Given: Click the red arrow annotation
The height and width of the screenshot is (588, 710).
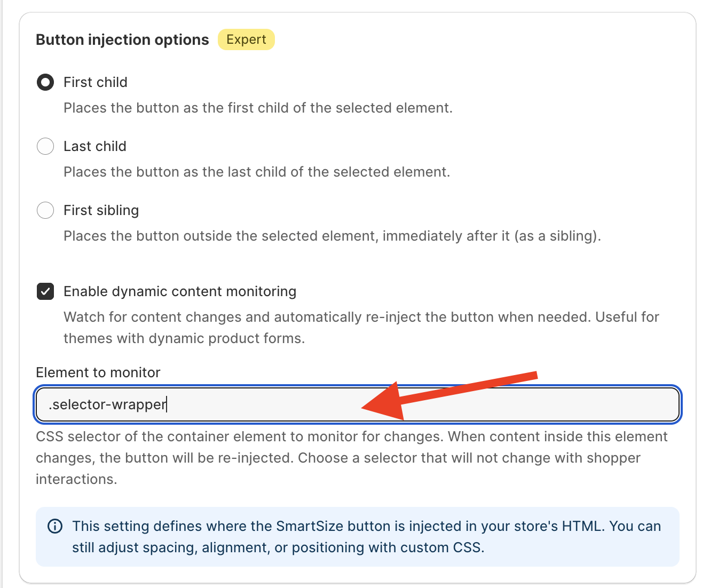Looking at the screenshot, I should [x=448, y=395].
